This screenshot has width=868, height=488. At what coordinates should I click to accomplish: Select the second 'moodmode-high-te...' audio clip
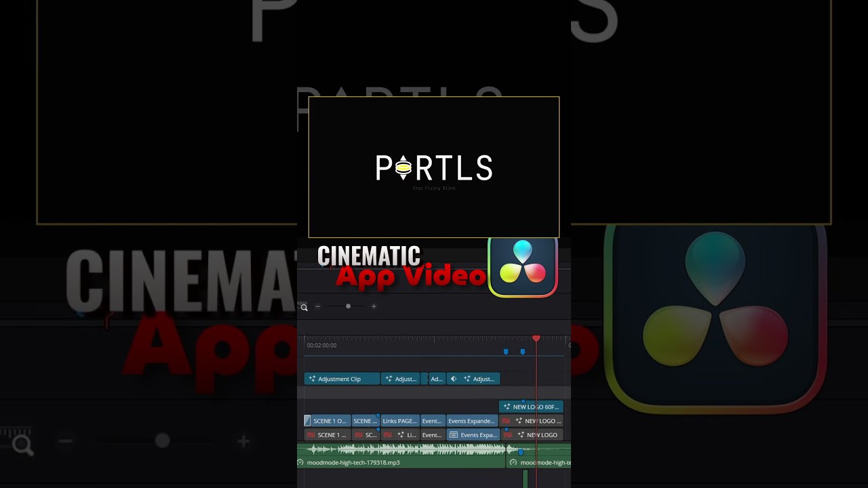[x=538, y=455]
